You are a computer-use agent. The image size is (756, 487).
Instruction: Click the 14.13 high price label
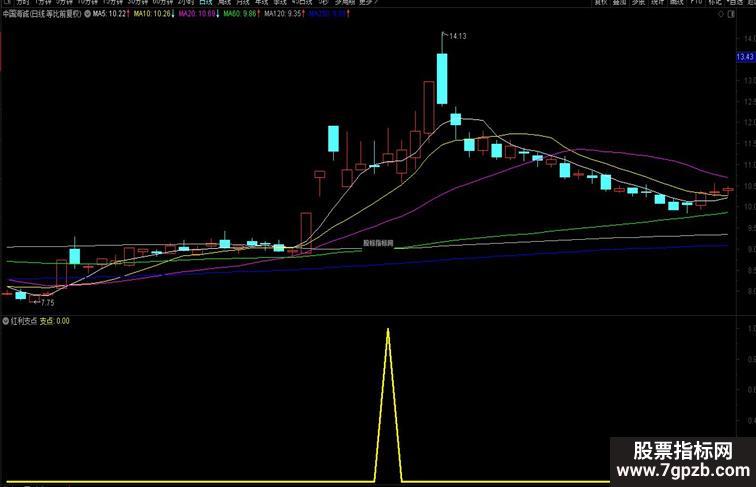pyautogui.click(x=458, y=36)
